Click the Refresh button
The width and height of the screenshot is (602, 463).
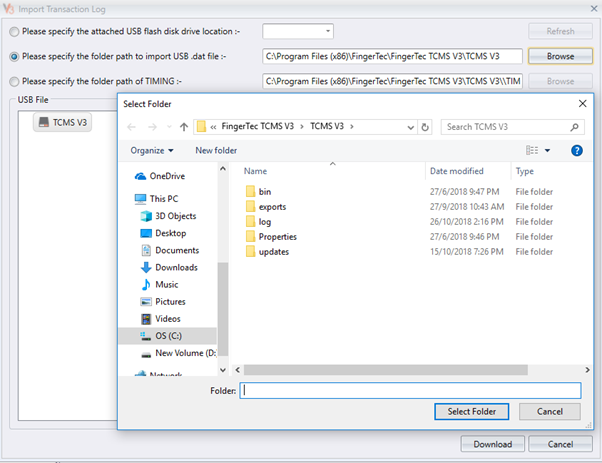pos(560,31)
